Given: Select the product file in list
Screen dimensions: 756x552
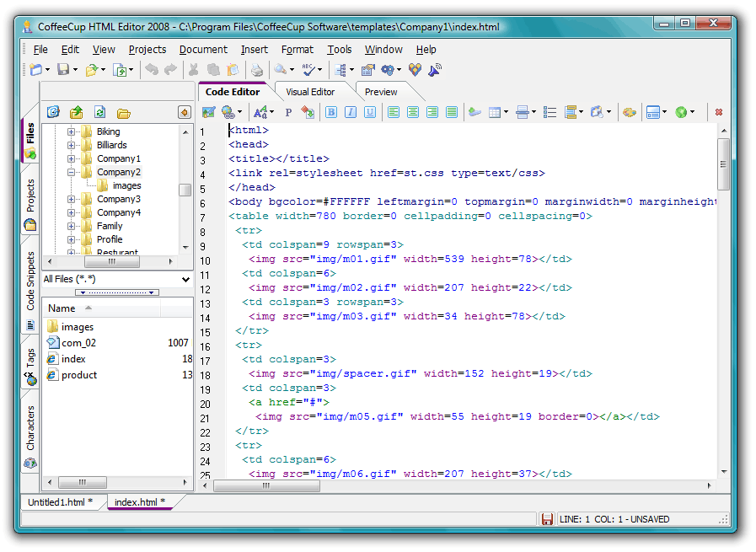Looking at the screenshot, I should click(x=79, y=375).
